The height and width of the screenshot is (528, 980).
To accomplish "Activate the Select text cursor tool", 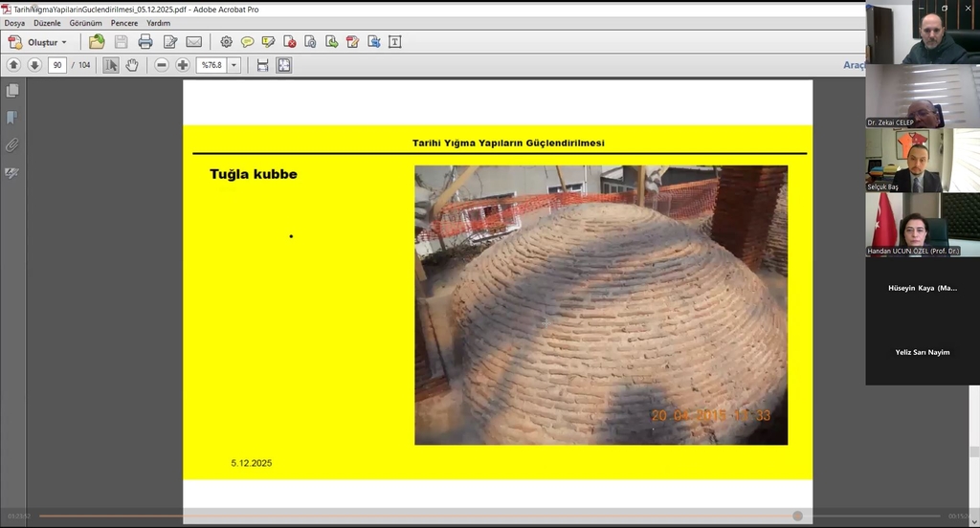I will coord(111,65).
